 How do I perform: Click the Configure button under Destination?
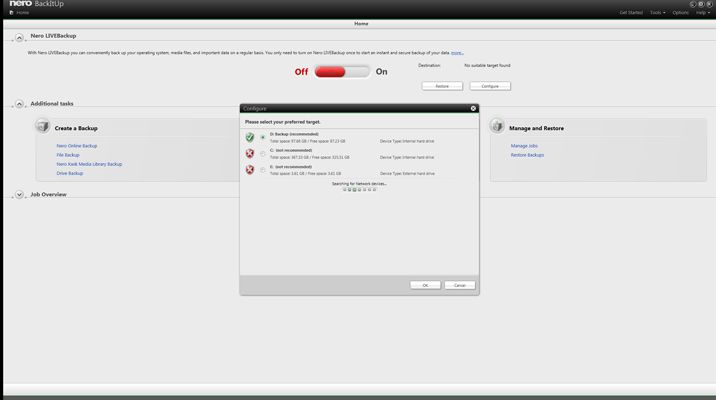[x=490, y=86]
